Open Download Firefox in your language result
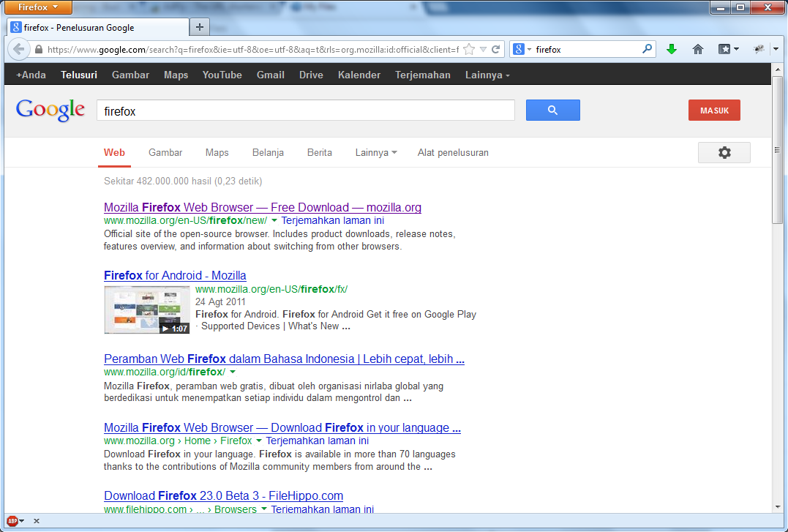The height and width of the screenshot is (532, 788). [x=282, y=427]
